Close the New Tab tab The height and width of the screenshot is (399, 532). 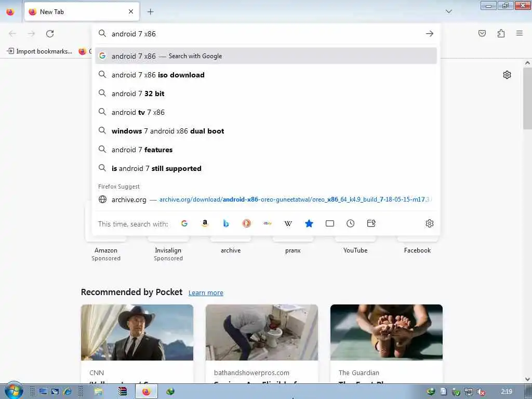(131, 12)
